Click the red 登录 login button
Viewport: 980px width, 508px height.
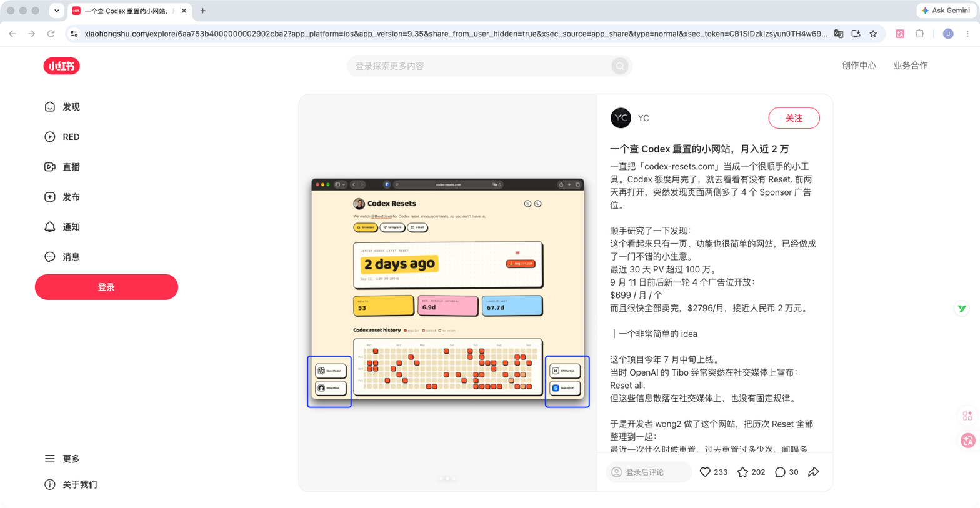pos(106,287)
